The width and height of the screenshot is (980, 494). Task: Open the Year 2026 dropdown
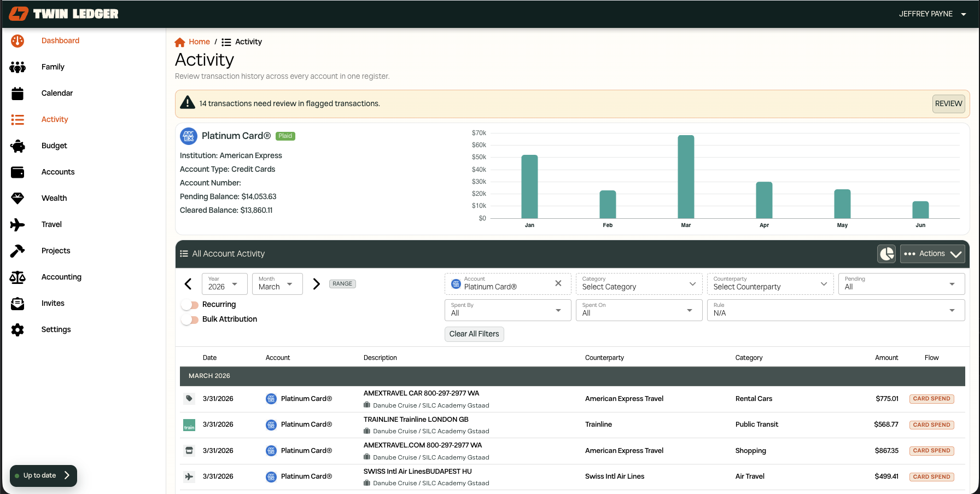pos(224,284)
